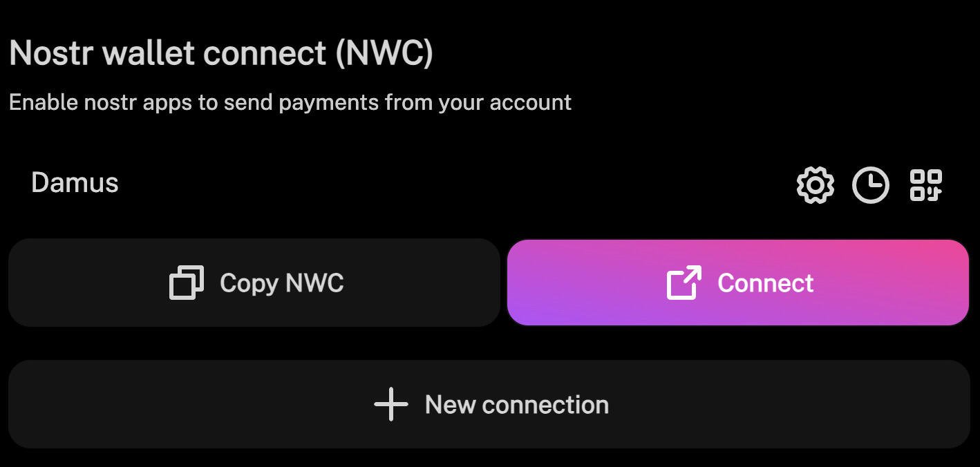Image resolution: width=980 pixels, height=467 pixels.
Task: Display the scannable code via QR icon
Action: 926,185
